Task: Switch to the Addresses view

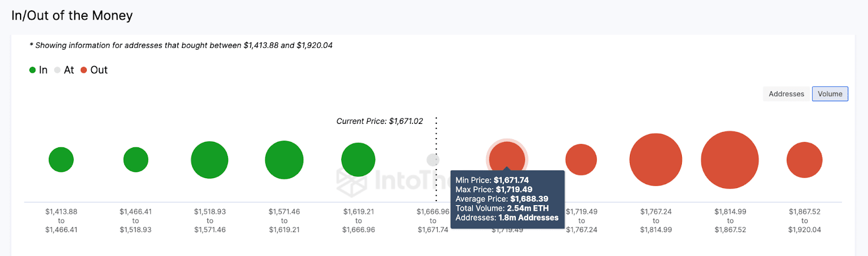Action: pos(786,94)
